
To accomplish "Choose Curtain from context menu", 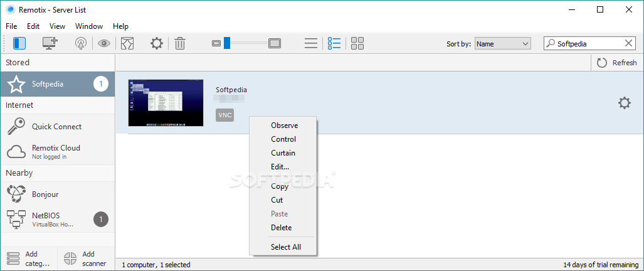I will coord(283,153).
